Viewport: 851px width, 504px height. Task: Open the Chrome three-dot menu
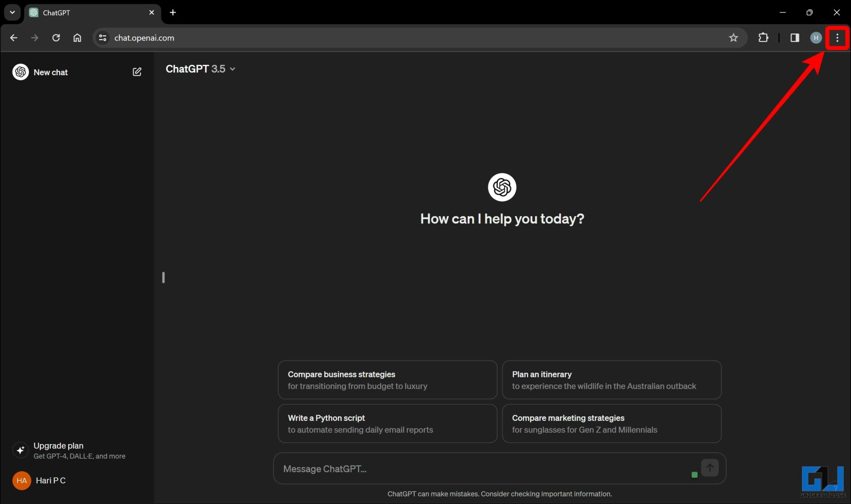837,38
